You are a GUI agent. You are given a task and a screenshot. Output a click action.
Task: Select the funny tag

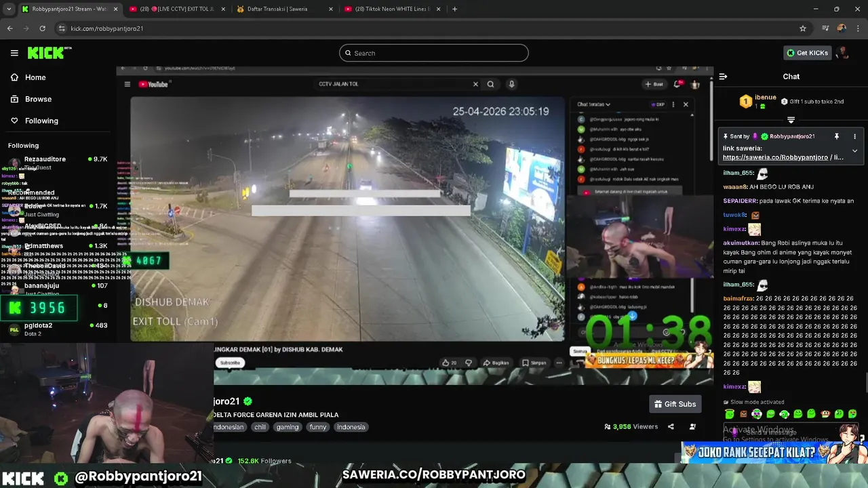318,427
